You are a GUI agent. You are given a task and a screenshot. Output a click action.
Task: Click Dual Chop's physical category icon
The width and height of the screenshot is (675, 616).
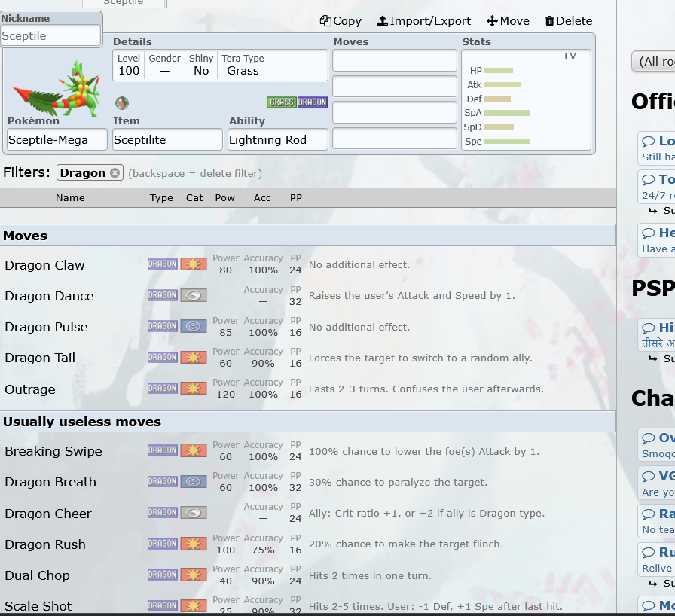click(x=194, y=575)
